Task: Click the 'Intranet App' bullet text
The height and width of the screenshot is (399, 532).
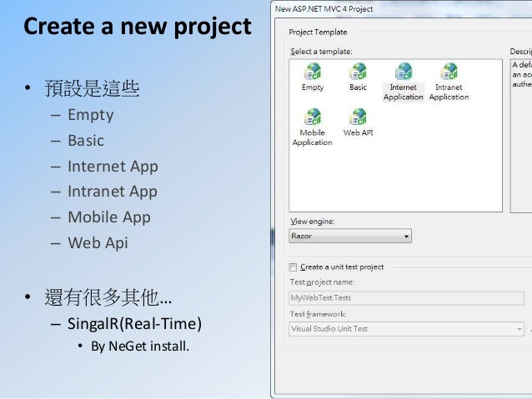Action: click(x=113, y=192)
